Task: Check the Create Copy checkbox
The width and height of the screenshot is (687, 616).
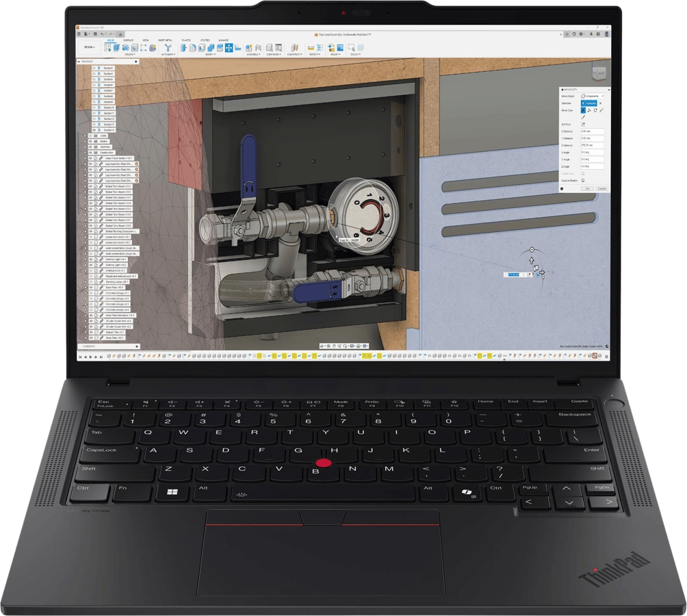Action: pyautogui.click(x=583, y=173)
